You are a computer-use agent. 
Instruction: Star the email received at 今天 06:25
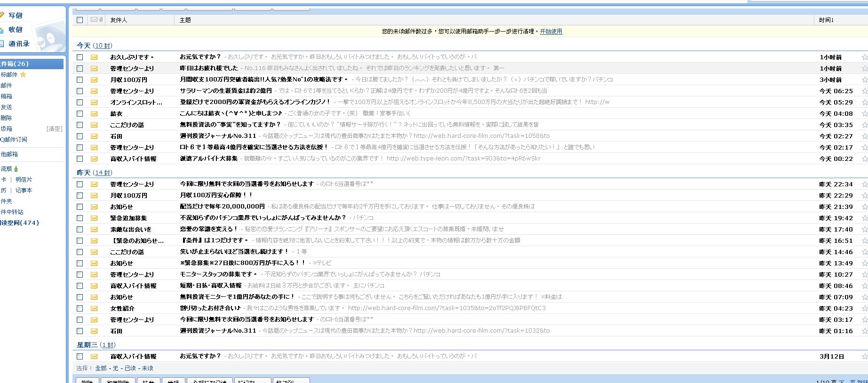point(864,91)
